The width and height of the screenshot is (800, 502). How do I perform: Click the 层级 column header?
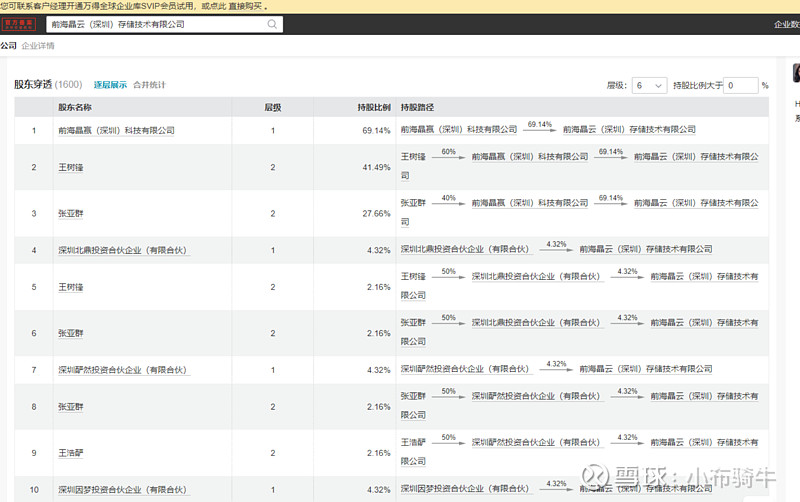click(272, 107)
